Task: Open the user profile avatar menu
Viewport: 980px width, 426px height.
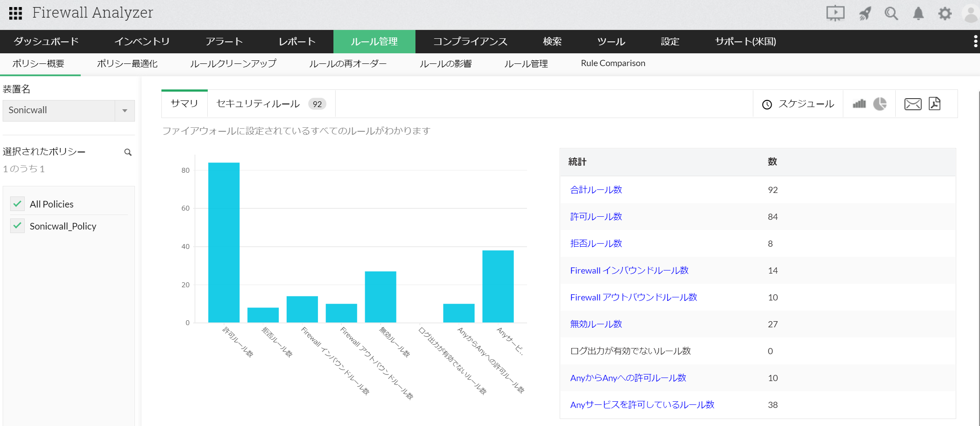Action: click(x=971, y=14)
